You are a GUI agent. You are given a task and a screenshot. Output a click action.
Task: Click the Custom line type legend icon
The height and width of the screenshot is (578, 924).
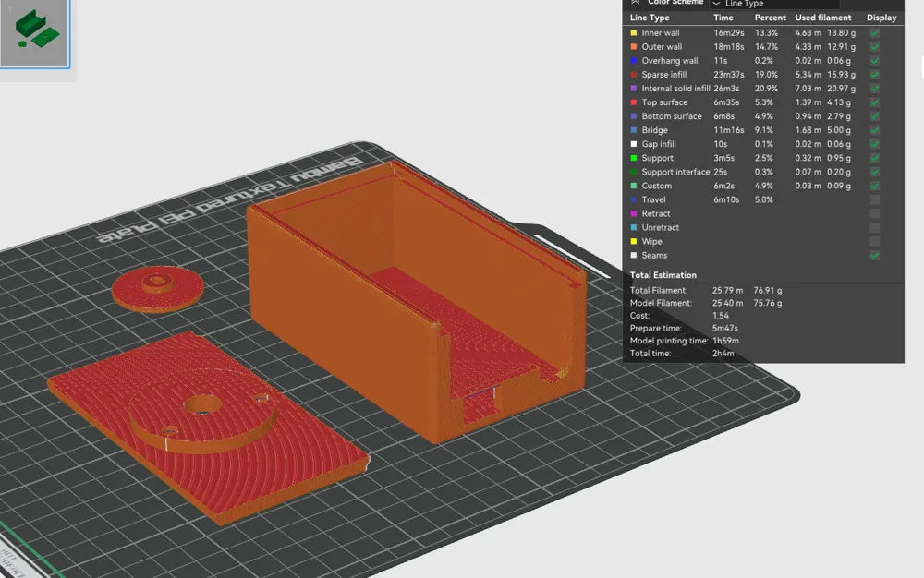point(635,186)
